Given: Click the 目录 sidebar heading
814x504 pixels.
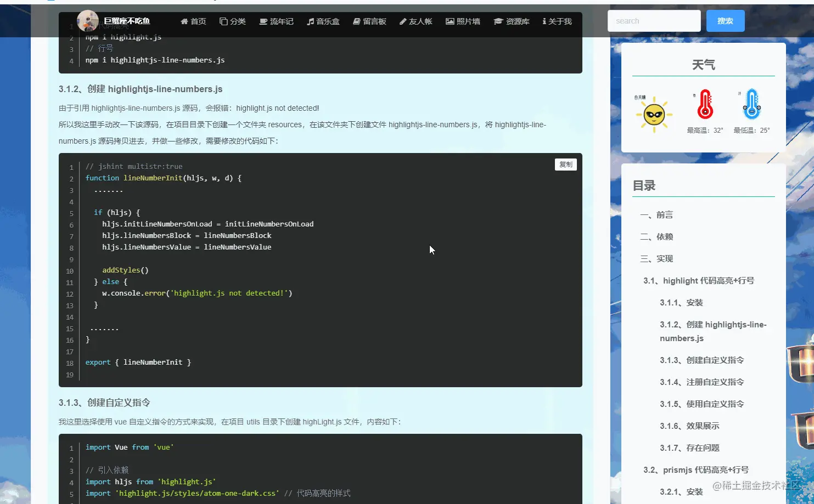Looking at the screenshot, I should [x=644, y=185].
